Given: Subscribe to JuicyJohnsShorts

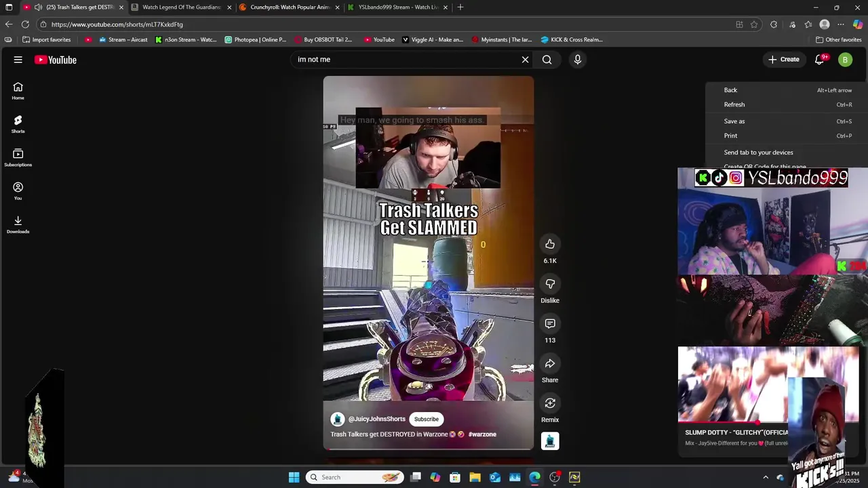Looking at the screenshot, I should [427, 419].
